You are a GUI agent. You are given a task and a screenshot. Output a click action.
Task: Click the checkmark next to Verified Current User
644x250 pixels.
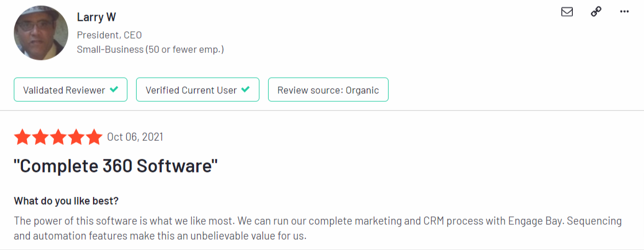[246, 90]
